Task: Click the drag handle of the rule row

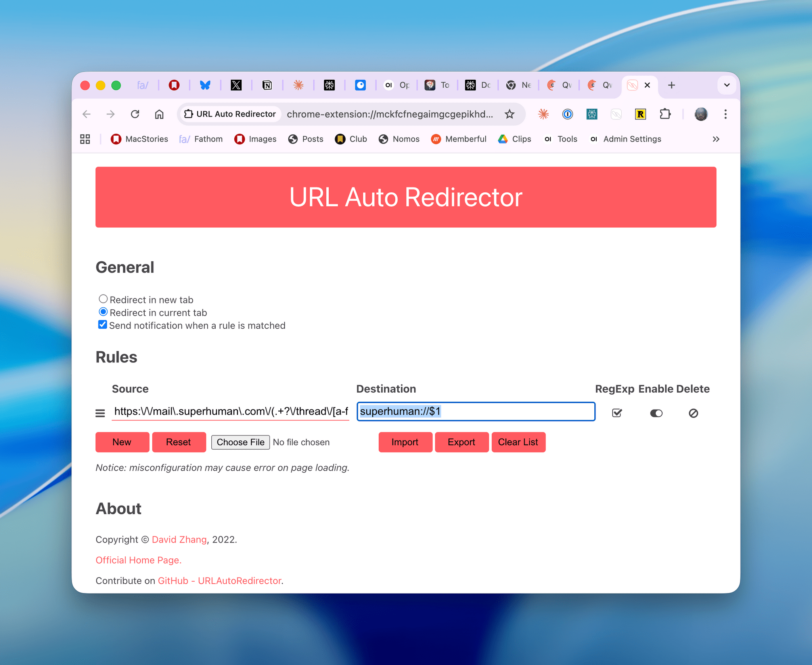Action: (100, 413)
